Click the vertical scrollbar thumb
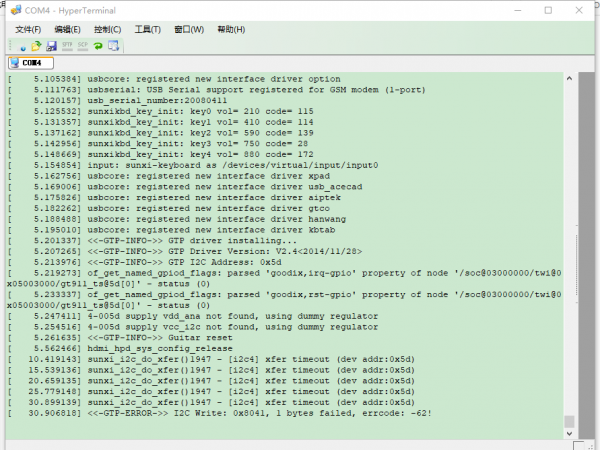The image size is (600, 450). coord(569,423)
